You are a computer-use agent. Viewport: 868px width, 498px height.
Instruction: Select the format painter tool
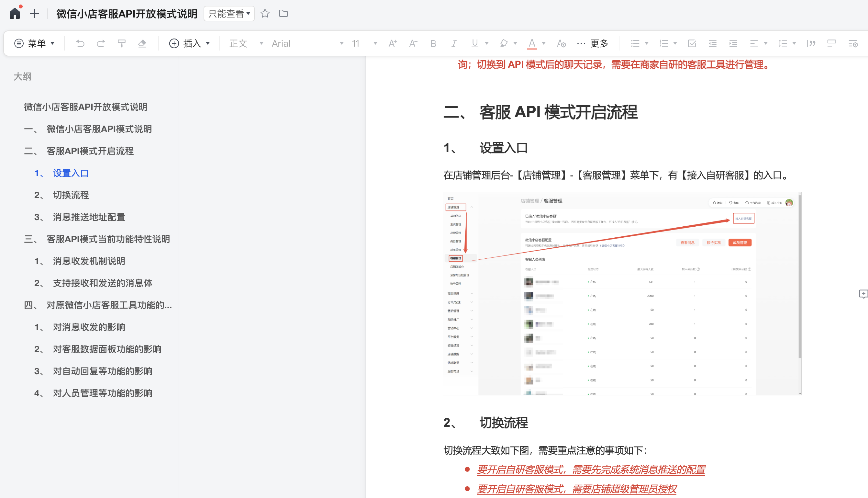click(x=121, y=43)
